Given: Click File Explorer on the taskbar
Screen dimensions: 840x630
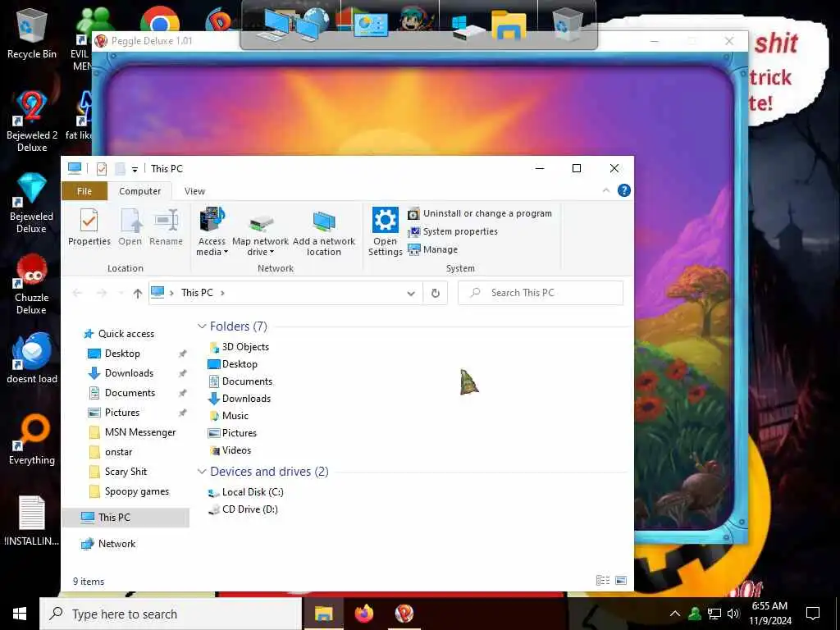Looking at the screenshot, I should point(323,614).
